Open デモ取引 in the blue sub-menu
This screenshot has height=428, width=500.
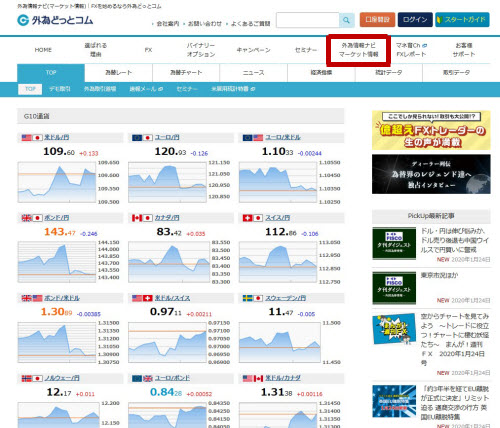tap(60, 89)
